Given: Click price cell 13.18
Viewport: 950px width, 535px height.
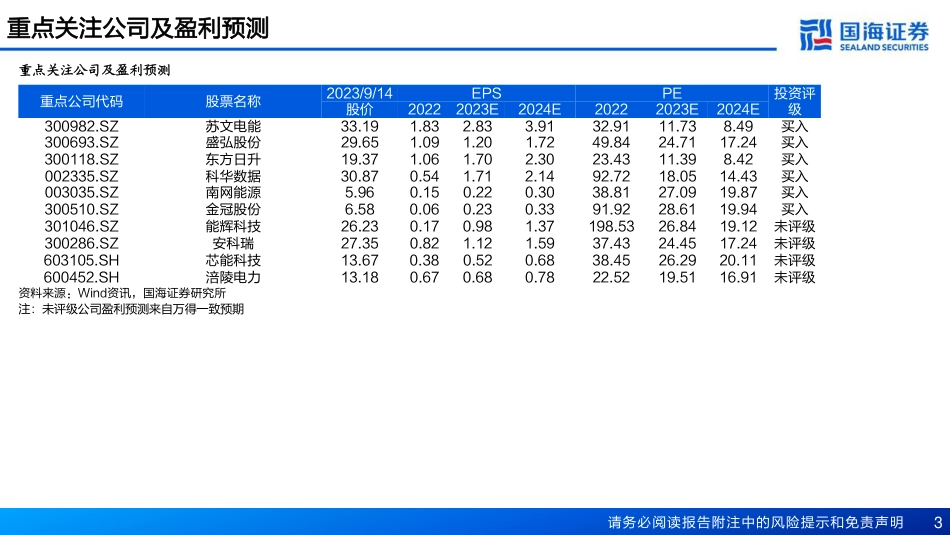Looking at the screenshot, I should [359, 277].
